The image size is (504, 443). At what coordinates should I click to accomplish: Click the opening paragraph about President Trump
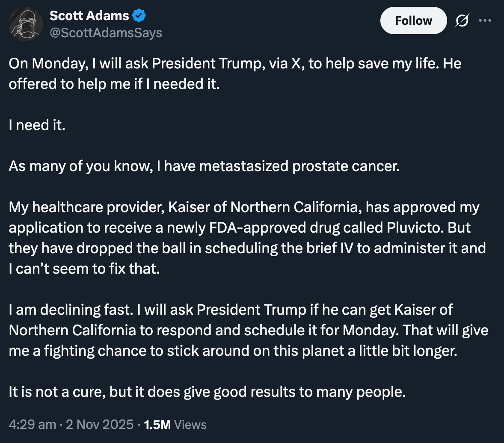pyautogui.click(x=235, y=74)
